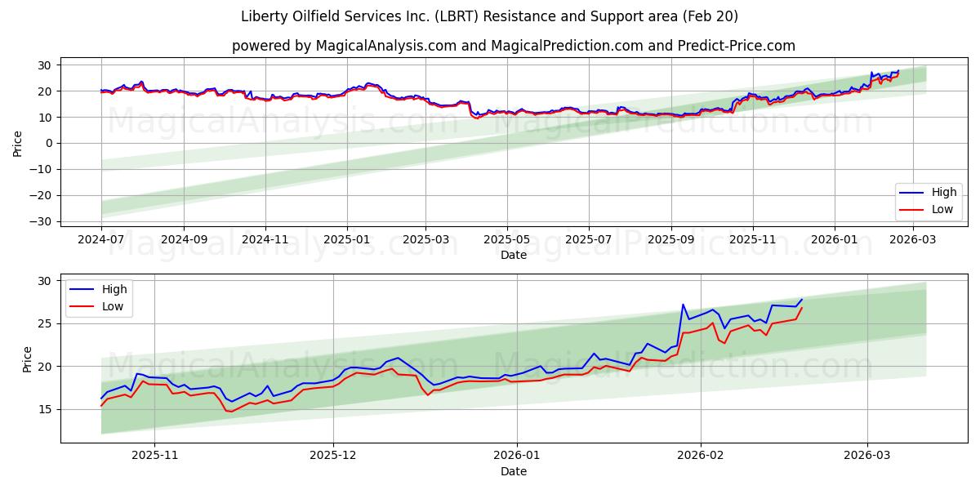Click the 2024-11 tick label on top chart

coord(265,240)
